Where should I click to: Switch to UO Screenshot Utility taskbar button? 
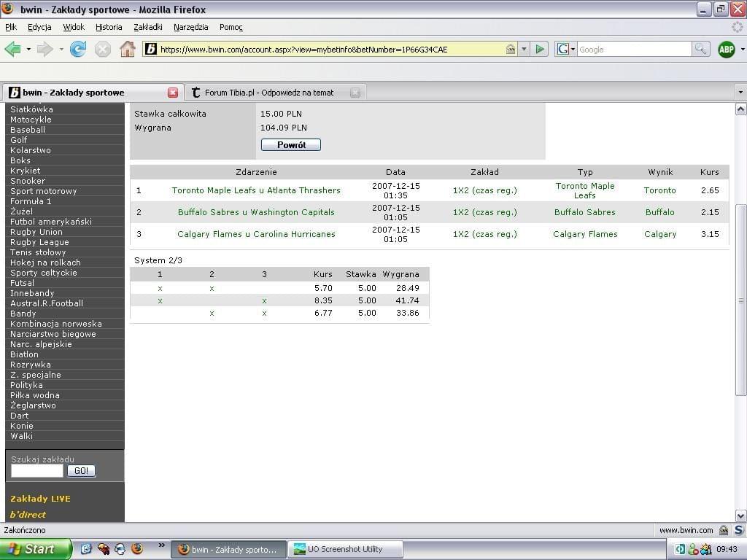[346, 549]
